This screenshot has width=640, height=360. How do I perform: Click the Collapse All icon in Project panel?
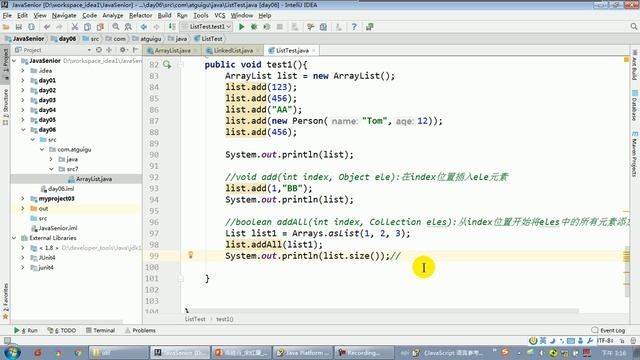[x=109, y=50]
